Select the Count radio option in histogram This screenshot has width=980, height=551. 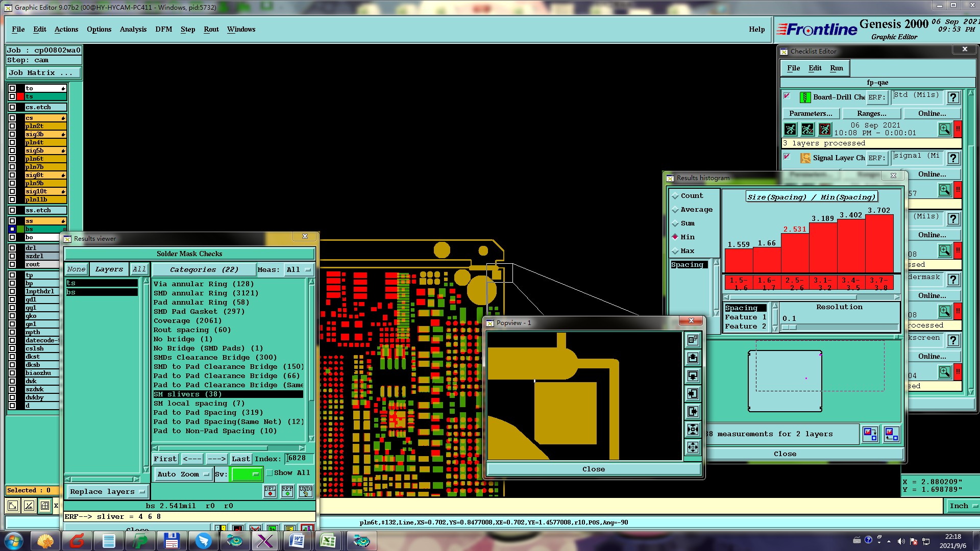[x=675, y=196]
